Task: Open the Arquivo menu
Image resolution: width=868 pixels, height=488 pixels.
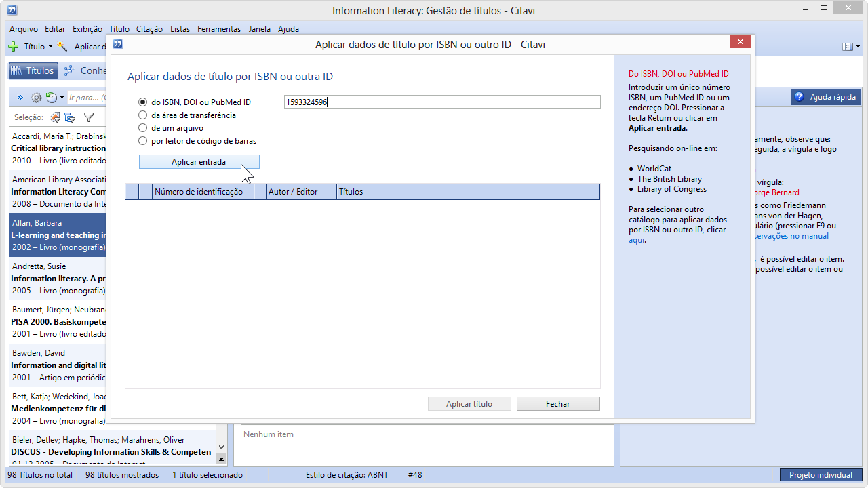Action: click(24, 29)
